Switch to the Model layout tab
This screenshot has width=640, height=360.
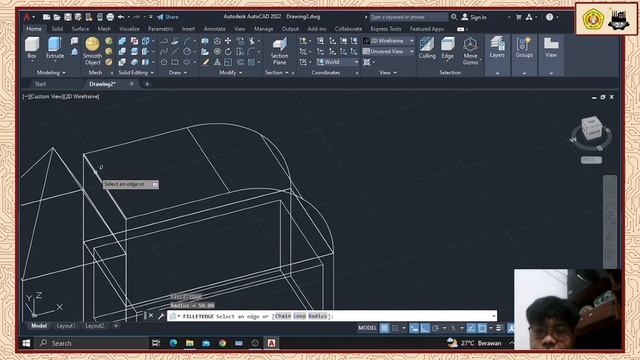tap(39, 326)
